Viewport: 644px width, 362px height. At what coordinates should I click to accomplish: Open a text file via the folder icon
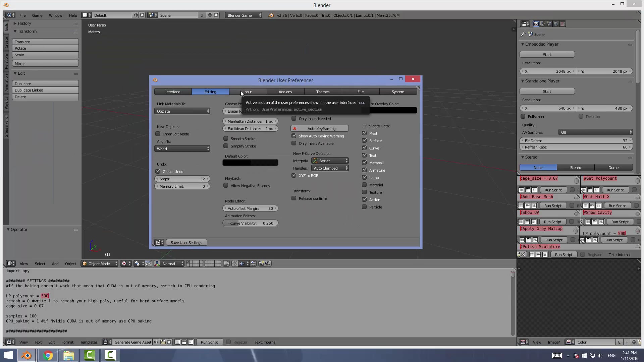pos(163,342)
